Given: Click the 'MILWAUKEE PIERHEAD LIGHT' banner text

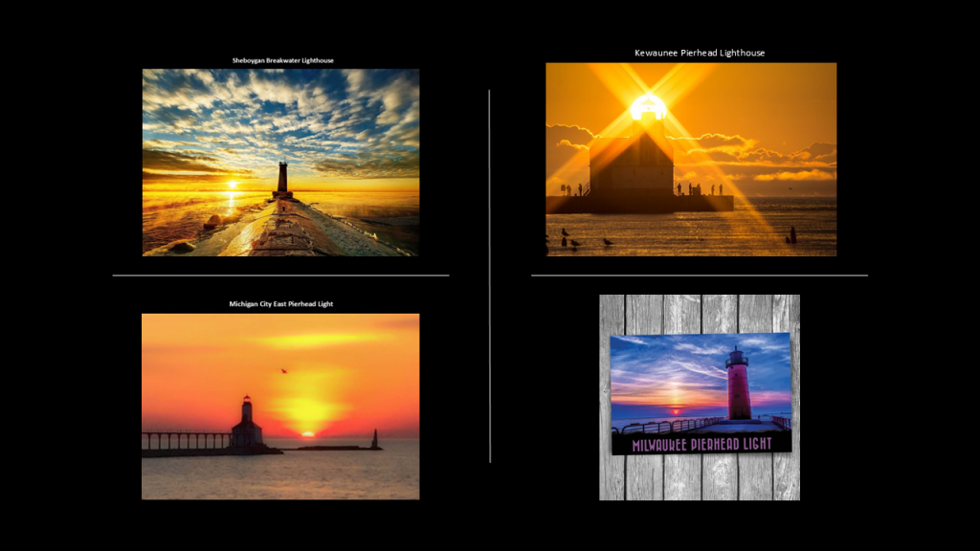Looking at the screenshot, I should [701, 444].
